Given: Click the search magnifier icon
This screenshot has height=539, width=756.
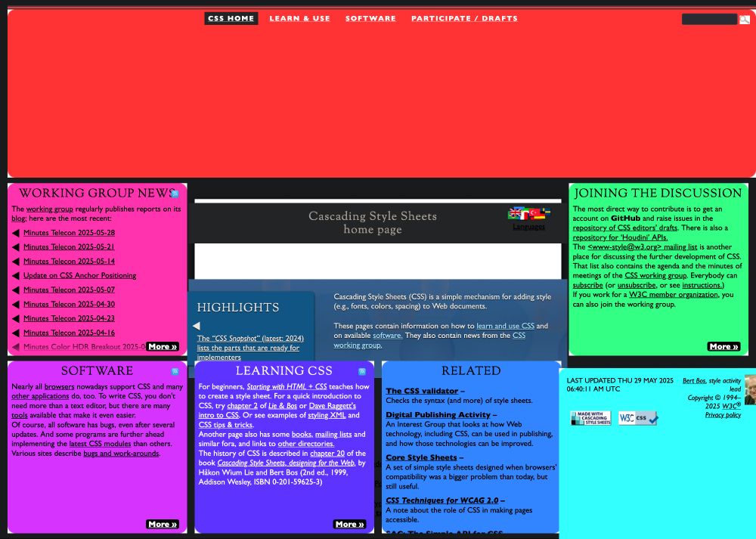Looking at the screenshot, I should pyautogui.click(x=745, y=20).
